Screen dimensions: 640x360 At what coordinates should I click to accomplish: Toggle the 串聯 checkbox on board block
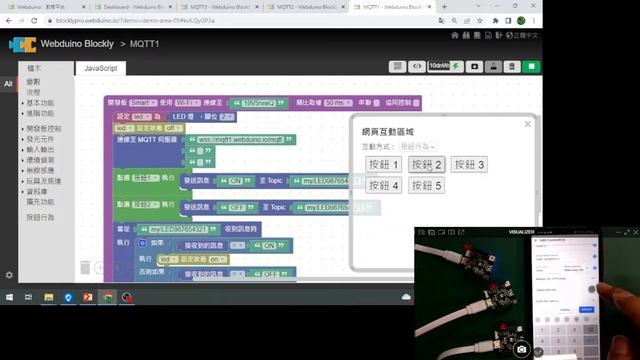click(376, 103)
